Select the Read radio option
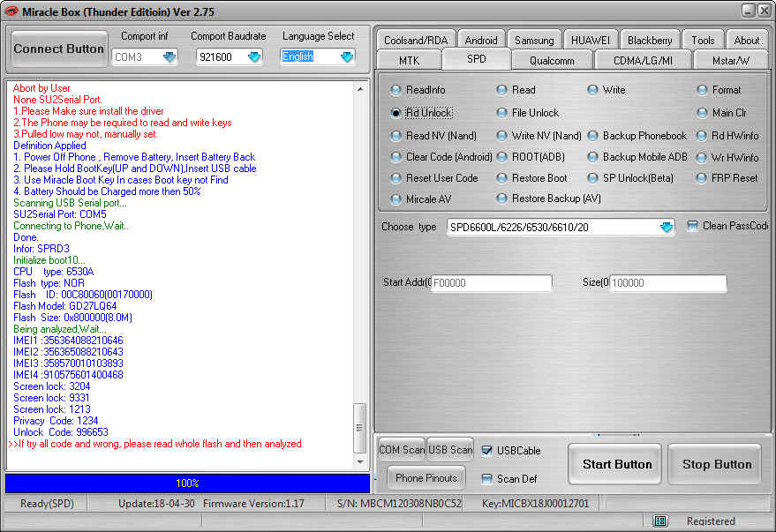This screenshot has width=776, height=532. pyautogui.click(x=516, y=90)
